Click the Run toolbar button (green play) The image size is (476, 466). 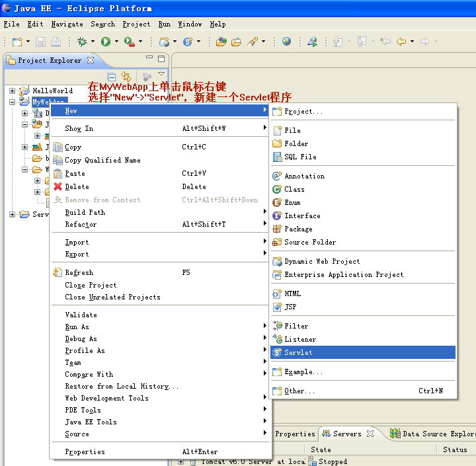(x=106, y=42)
